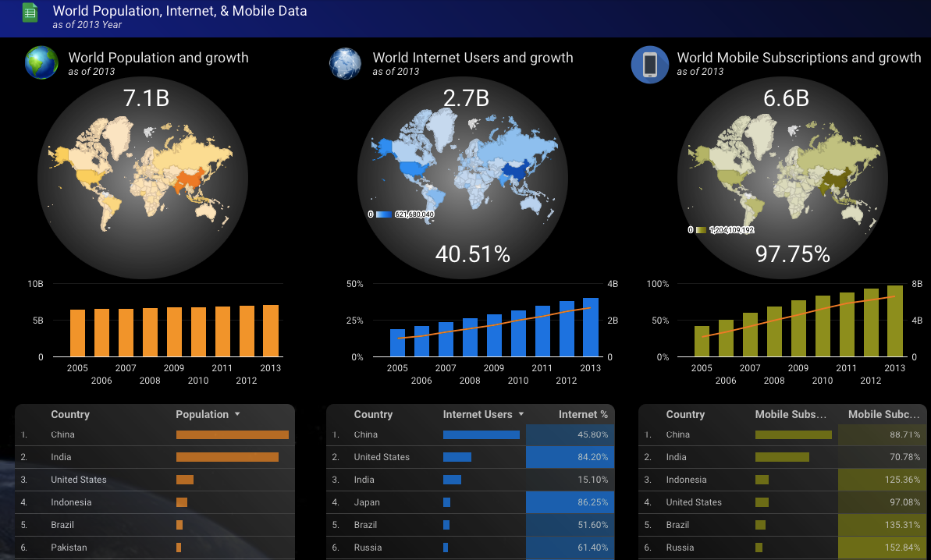931x560 pixels.
Task: Click the 135.31% mobile percentage cell
Action: point(883,524)
